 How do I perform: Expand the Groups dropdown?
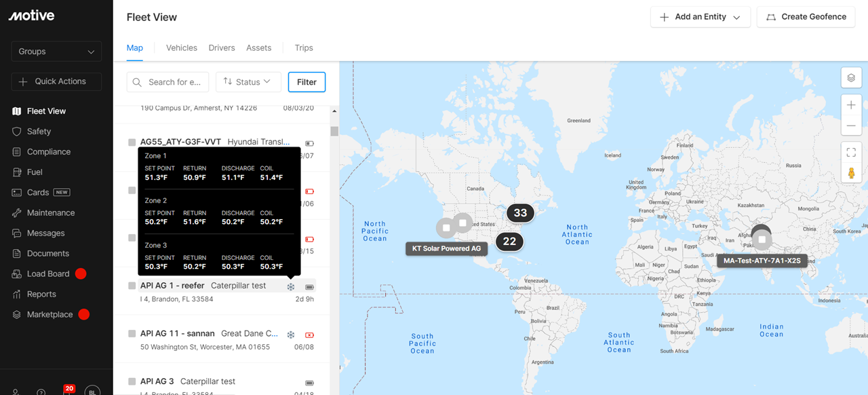coord(56,52)
